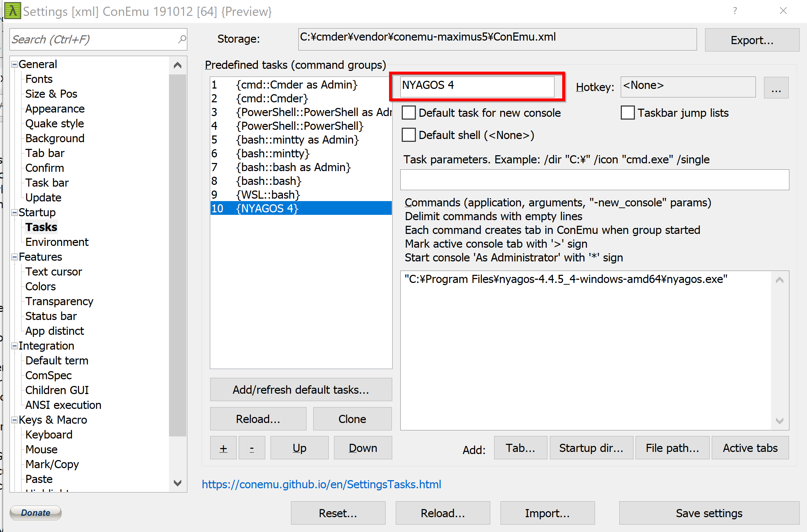Open Update settings page

tap(43, 198)
